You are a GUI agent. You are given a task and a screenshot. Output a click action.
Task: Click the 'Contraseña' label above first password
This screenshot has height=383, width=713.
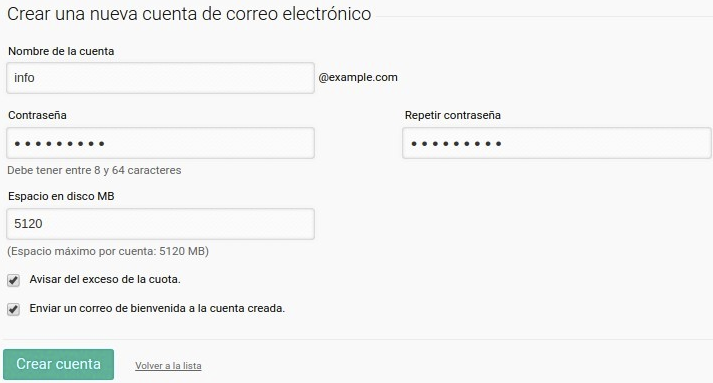37,115
